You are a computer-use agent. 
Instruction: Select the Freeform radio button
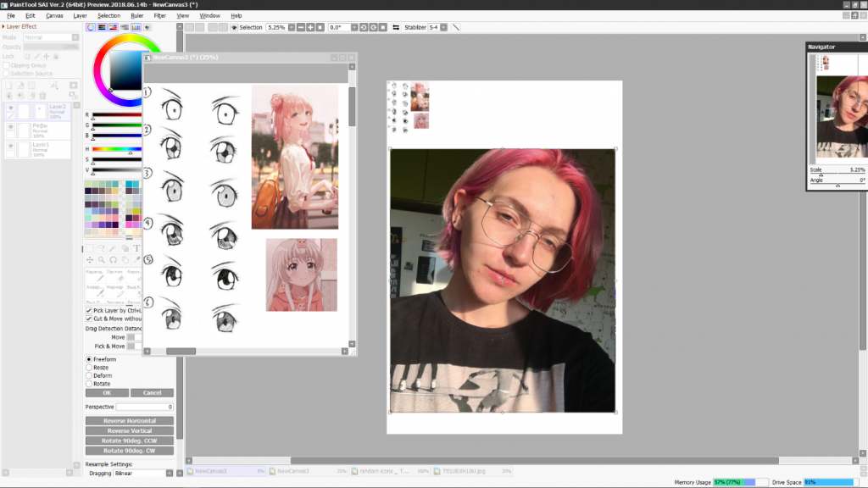pos(88,359)
